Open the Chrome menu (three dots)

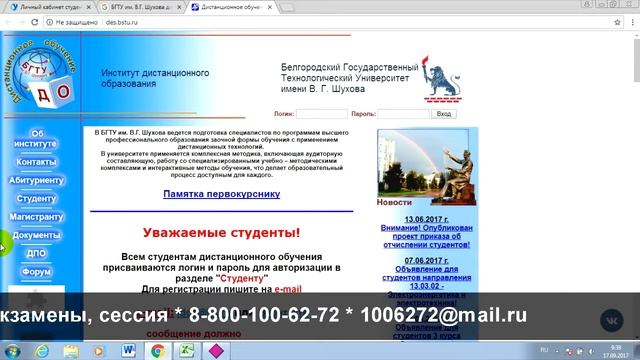(633, 22)
